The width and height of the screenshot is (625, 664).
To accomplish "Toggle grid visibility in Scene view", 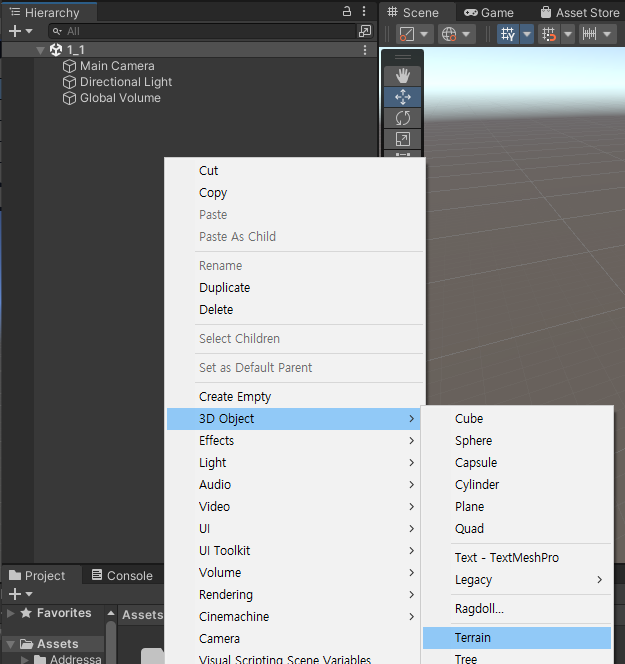I will pyautogui.click(x=507, y=34).
